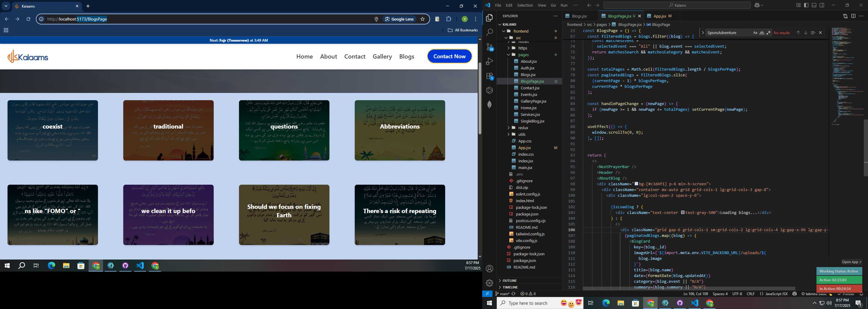Open the Run menu in VS Code
Viewport: 868px width, 309px height.
coord(564,5)
